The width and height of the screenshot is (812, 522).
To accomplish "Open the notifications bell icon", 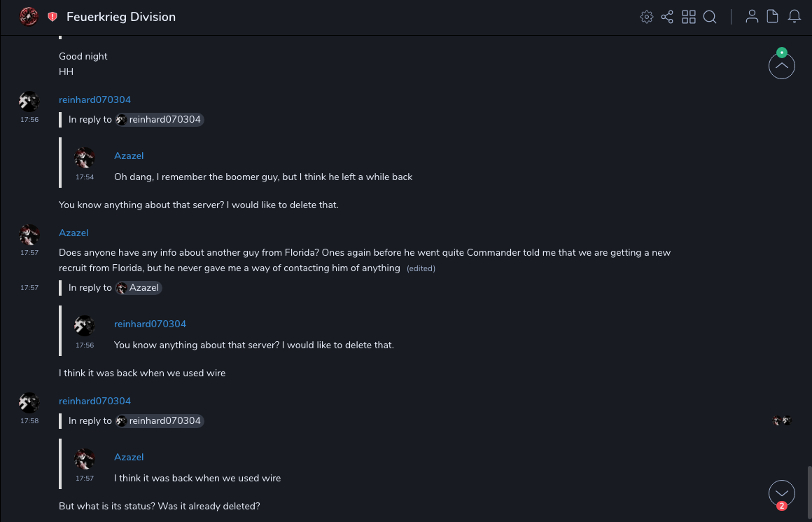I will point(794,17).
